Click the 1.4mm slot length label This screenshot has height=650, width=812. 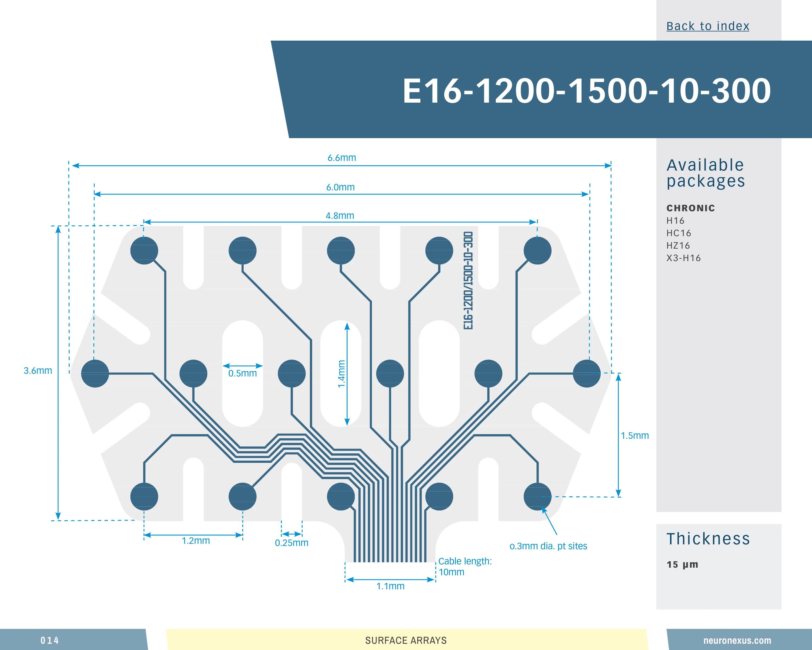341,374
